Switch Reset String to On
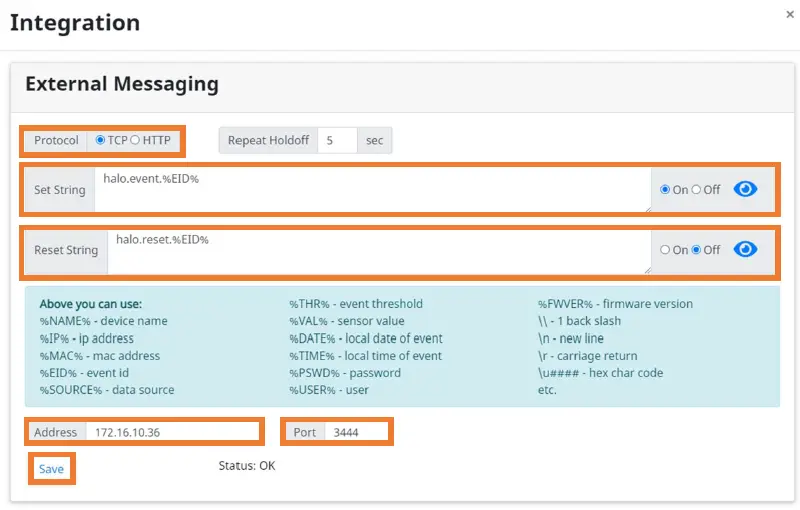This screenshot has width=800, height=510. [x=665, y=250]
